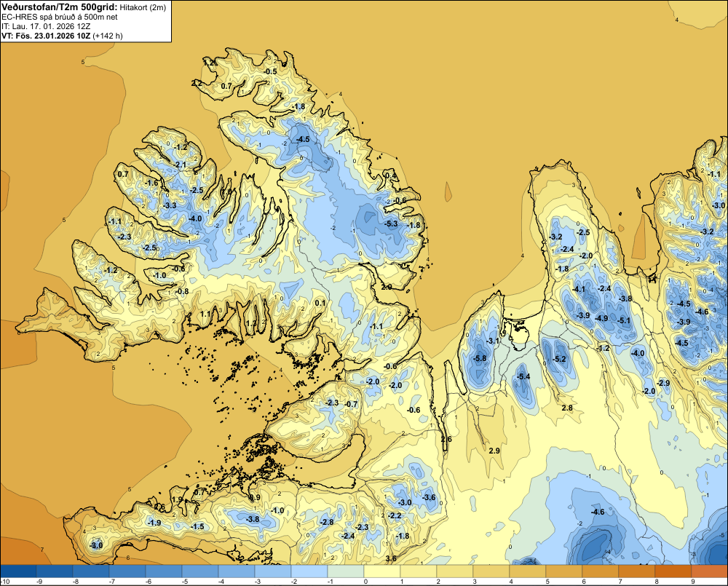Click the "-2.1" temperature value
The image size is (728, 586).
[x=181, y=165]
